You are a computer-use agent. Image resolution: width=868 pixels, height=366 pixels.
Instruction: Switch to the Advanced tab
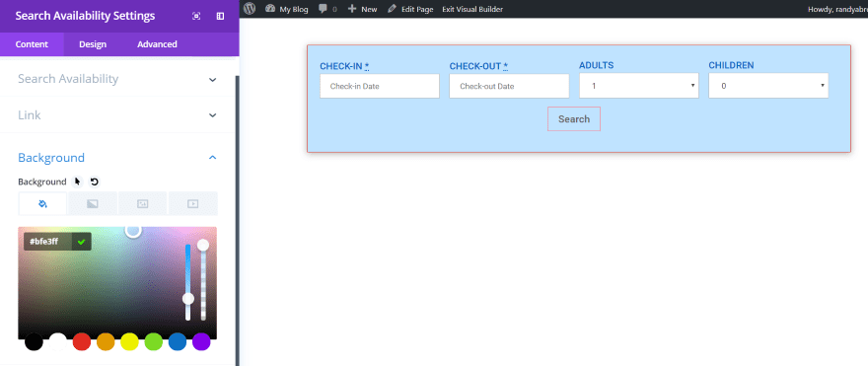point(157,44)
